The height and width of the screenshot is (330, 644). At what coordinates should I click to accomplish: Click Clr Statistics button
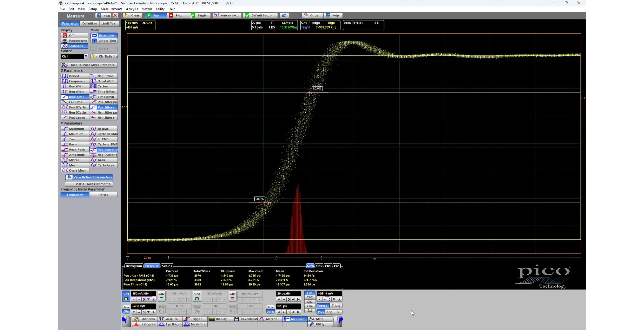pyautogui.click(x=104, y=56)
